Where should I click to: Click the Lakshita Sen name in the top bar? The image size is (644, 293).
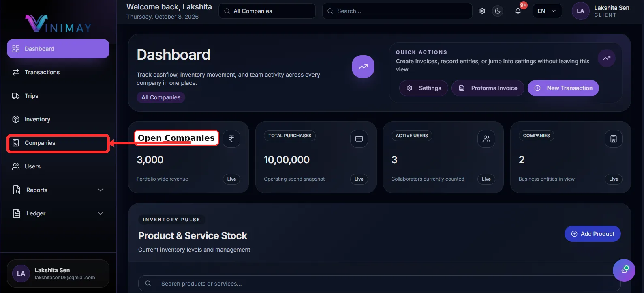pyautogui.click(x=612, y=8)
